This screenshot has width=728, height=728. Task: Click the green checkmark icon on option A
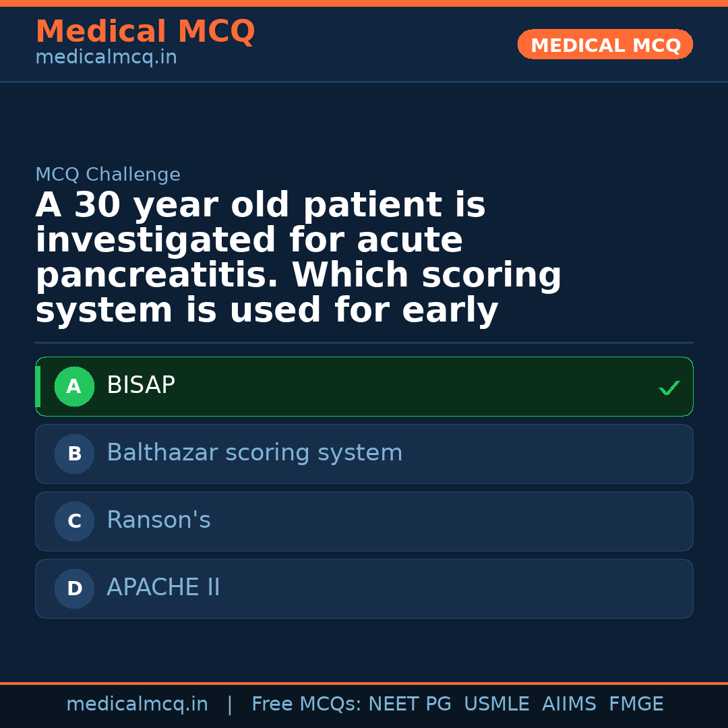(x=669, y=387)
